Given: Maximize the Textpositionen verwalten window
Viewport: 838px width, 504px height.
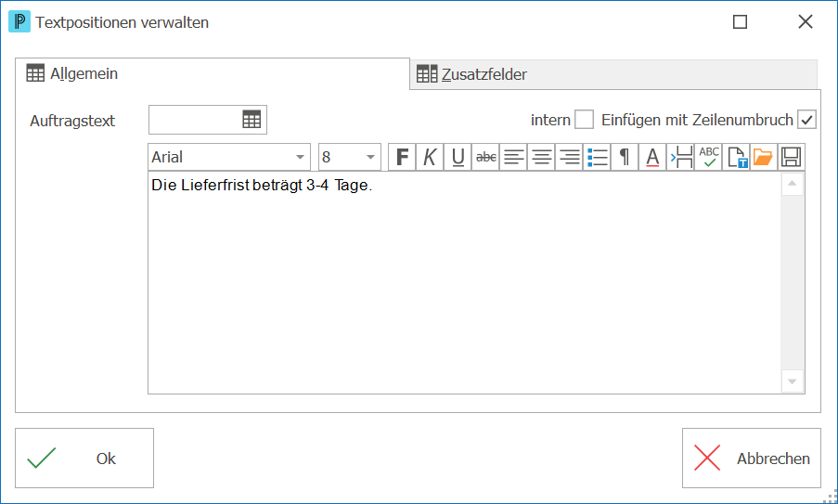Looking at the screenshot, I should click(x=741, y=22).
